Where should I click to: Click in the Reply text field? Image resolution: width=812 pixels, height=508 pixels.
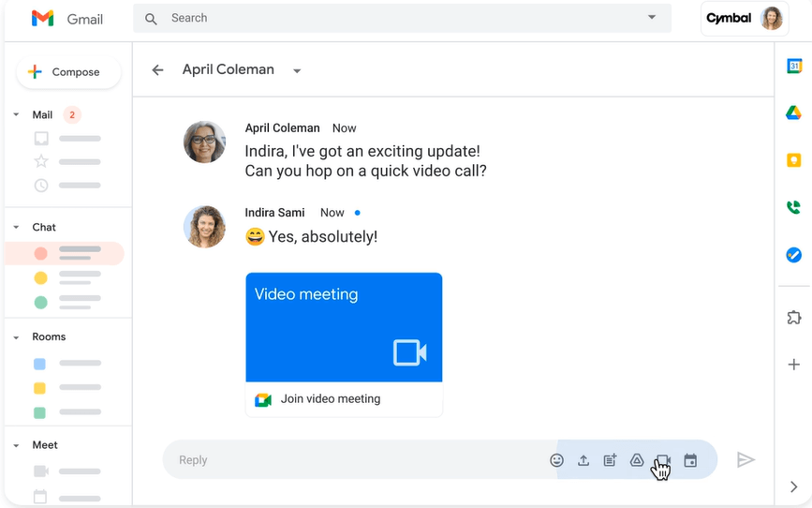click(358, 460)
